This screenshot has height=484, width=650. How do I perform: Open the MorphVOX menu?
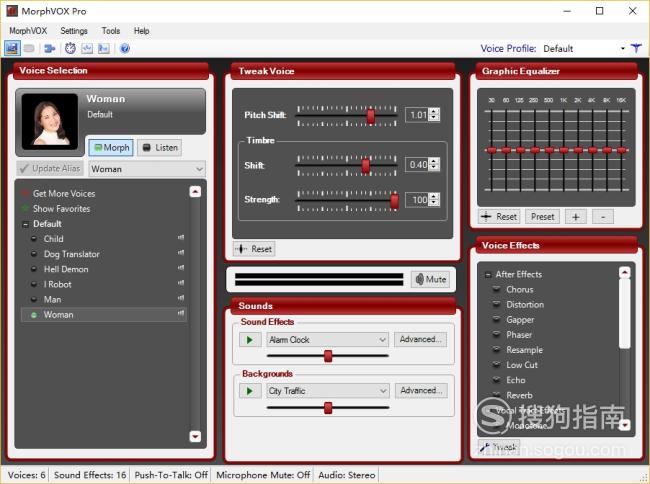pos(28,31)
